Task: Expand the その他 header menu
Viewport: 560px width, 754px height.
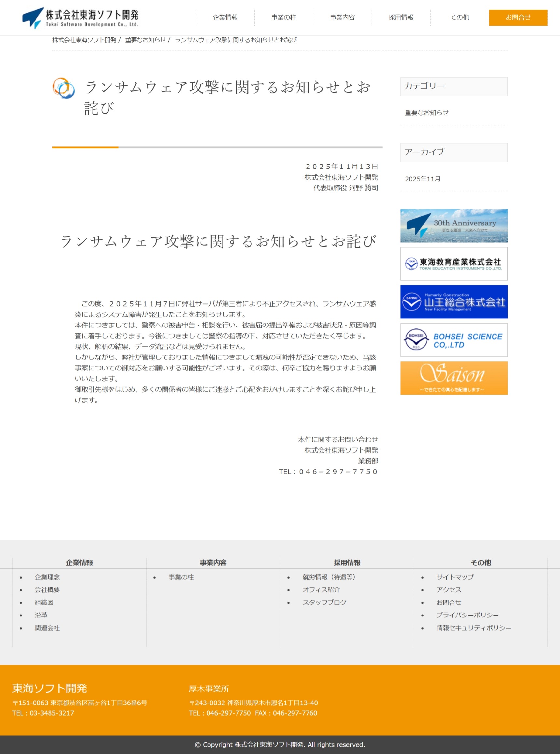Action: point(459,17)
